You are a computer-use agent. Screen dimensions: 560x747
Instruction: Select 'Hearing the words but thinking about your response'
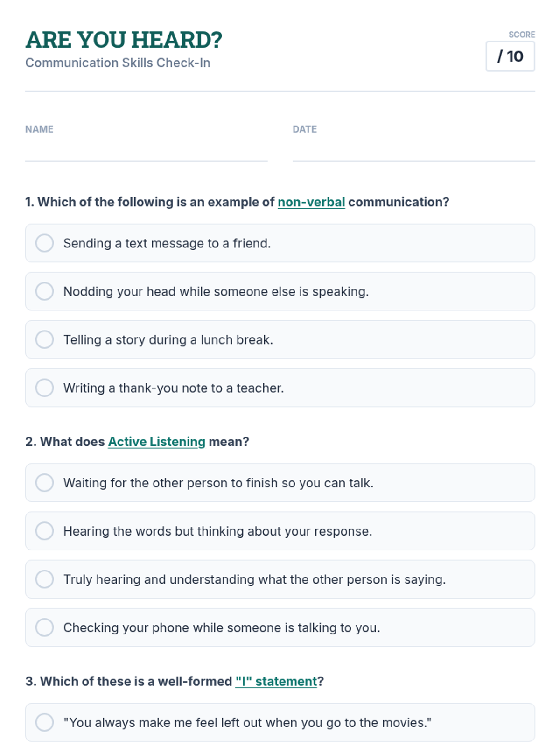tap(45, 531)
